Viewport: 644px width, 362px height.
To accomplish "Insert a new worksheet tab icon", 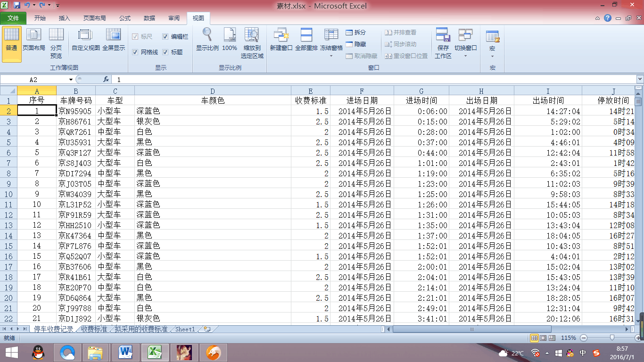I will tap(207, 329).
